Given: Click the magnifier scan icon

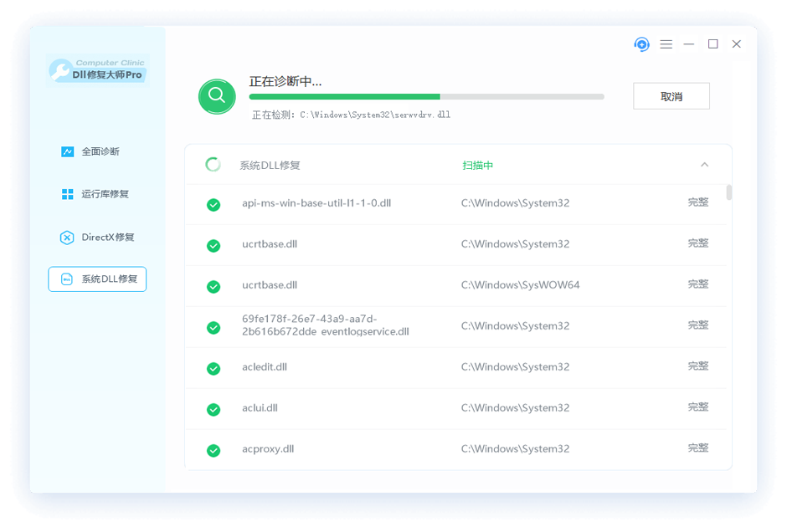Looking at the screenshot, I should (x=217, y=95).
